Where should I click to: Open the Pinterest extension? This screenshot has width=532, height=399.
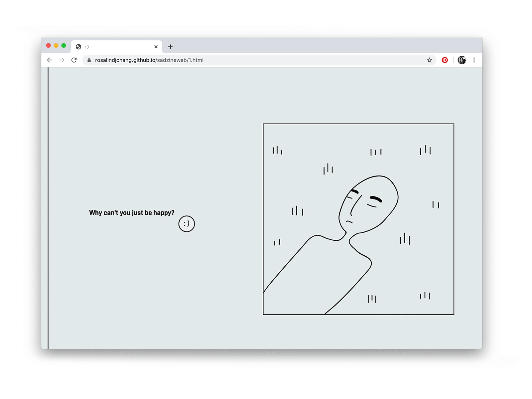[445, 60]
